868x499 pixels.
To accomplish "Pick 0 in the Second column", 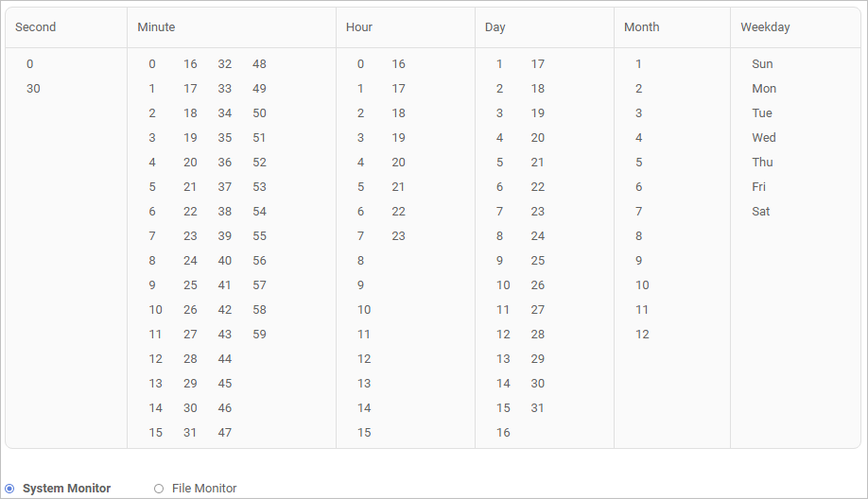I will tap(30, 64).
